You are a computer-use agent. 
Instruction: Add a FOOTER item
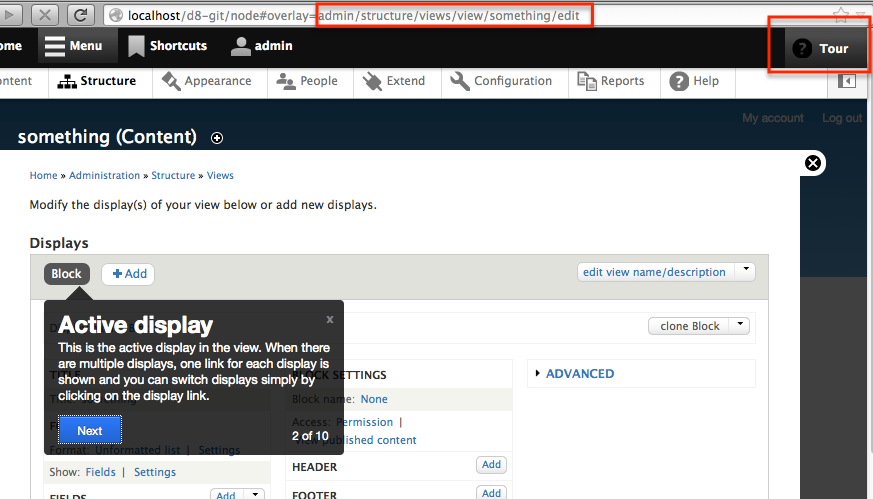[x=491, y=493]
